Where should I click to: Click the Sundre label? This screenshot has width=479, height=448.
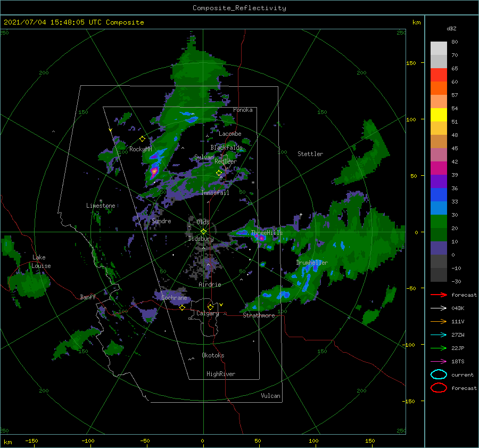pyautogui.click(x=161, y=221)
